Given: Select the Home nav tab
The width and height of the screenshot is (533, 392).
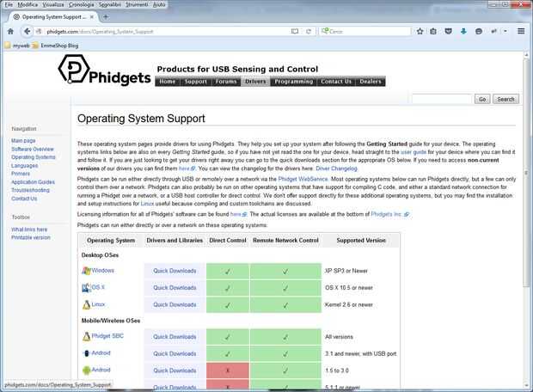Looking at the screenshot, I should click(x=168, y=82).
